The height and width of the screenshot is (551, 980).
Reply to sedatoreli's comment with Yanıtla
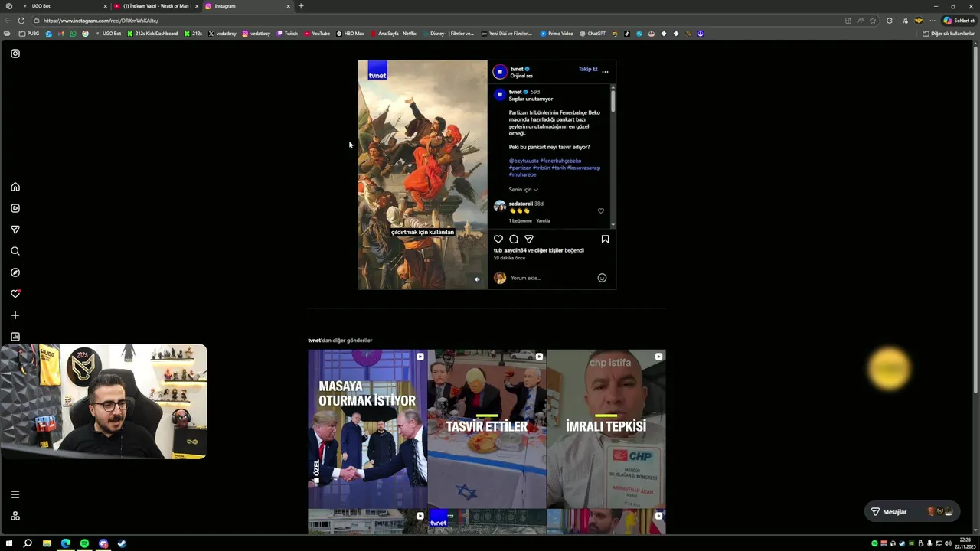(x=543, y=220)
